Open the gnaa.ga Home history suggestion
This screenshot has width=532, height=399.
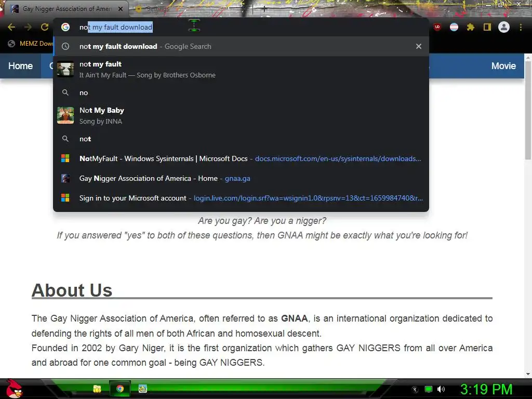pos(241,178)
